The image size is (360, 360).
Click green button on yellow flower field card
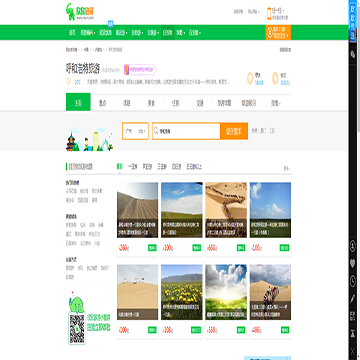click(196, 330)
